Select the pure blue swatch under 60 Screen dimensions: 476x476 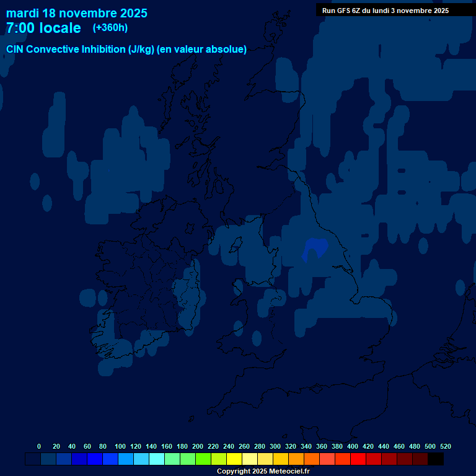(79, 459)
